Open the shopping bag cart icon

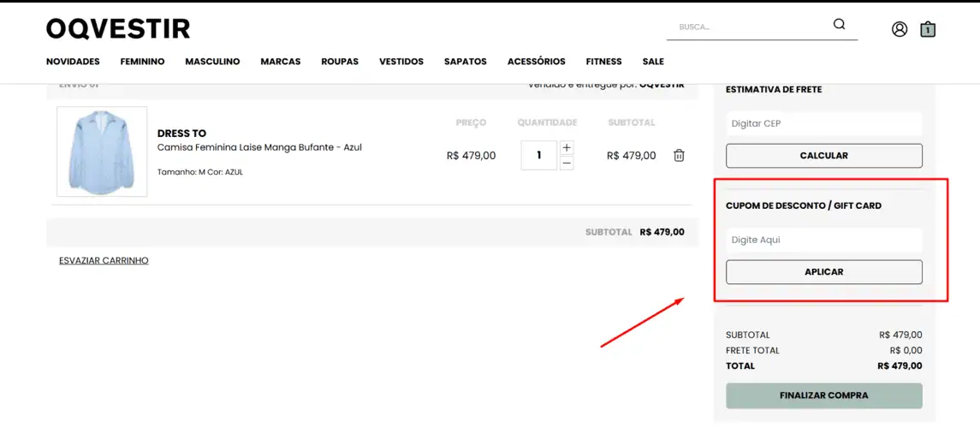[x=928, y=29]
